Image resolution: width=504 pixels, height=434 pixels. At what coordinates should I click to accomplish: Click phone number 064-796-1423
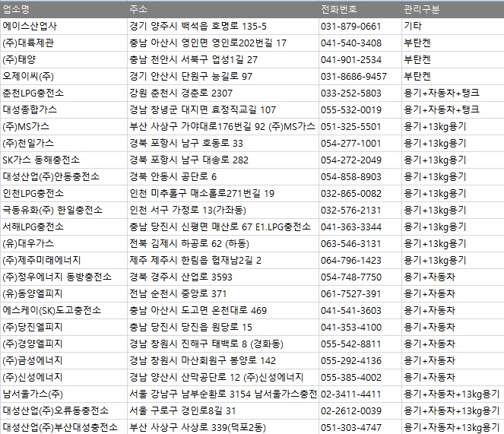tap(351, 261)
